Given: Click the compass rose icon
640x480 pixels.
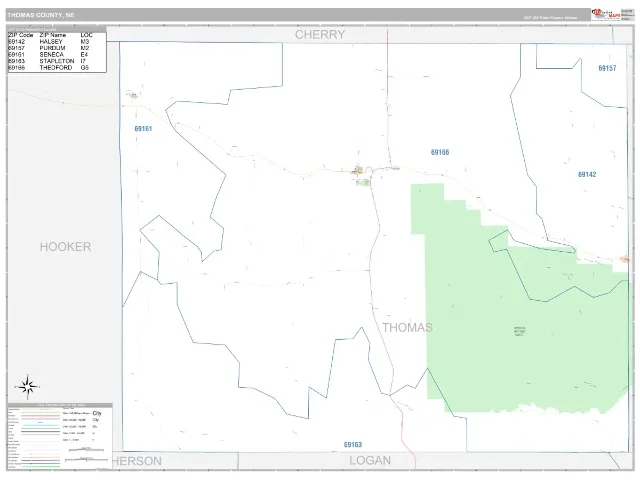Looking at the screenshot, I should point(27,387).
